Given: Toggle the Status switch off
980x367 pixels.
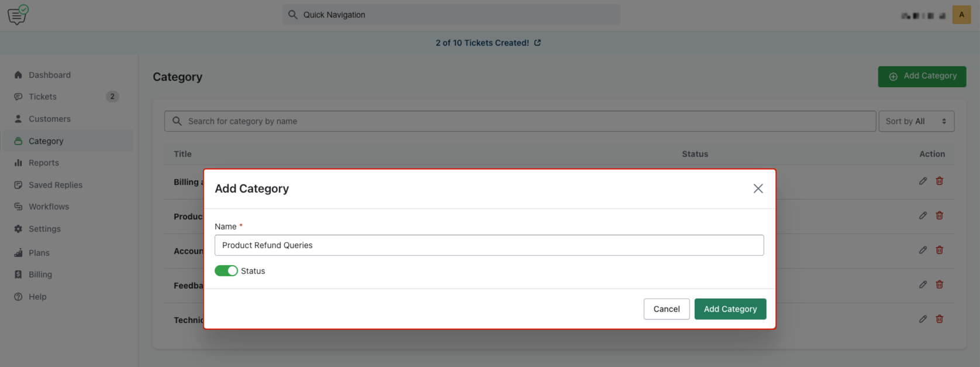Looking at the screenshot, I should (x=226, y=271).
